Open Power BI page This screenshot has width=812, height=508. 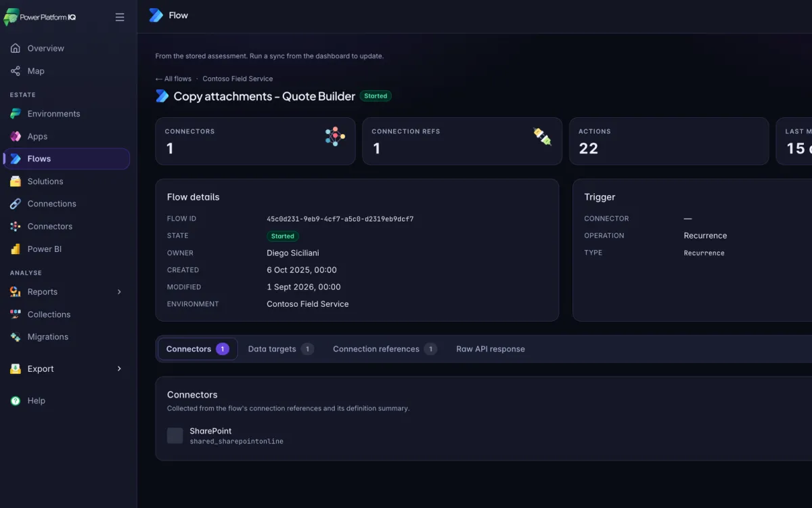pos(66,249)
